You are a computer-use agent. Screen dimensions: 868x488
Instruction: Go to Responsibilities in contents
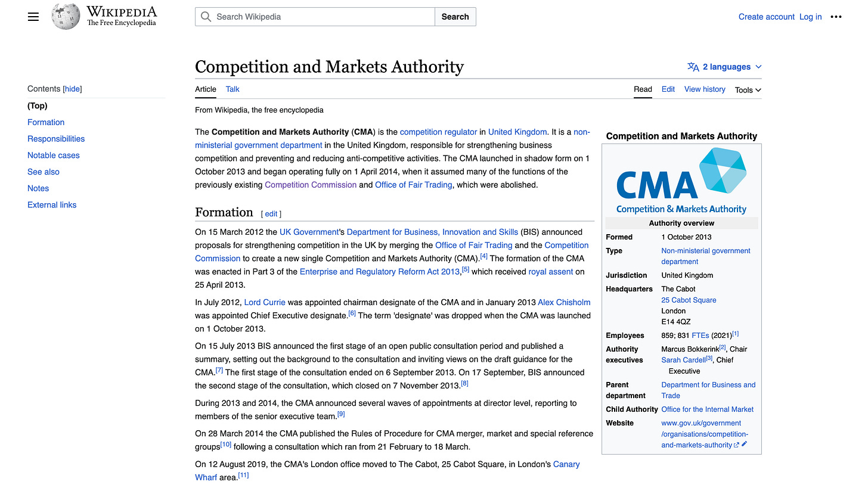(56, 139)
